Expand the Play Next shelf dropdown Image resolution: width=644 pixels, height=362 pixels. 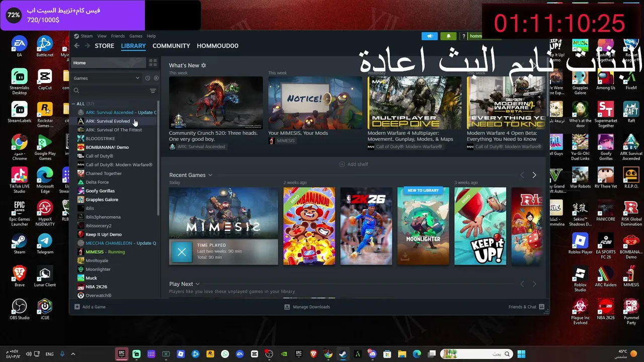tap(197, 284)
